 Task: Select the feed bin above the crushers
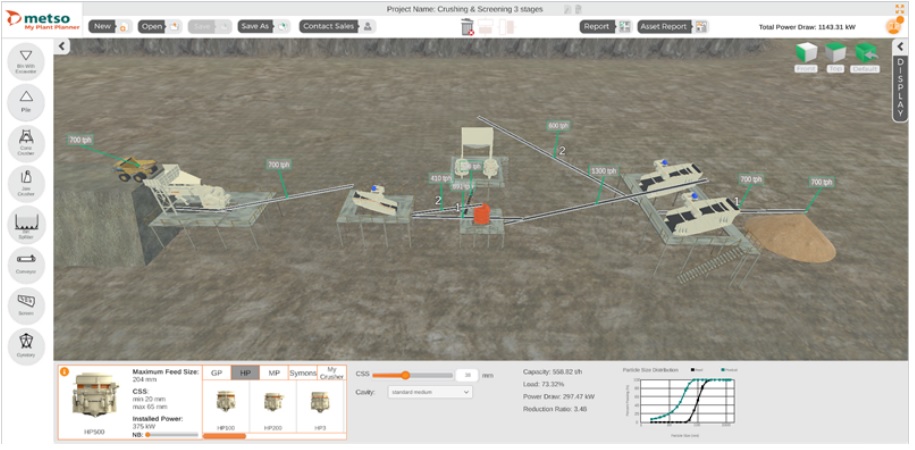click(x=477, y=142)
